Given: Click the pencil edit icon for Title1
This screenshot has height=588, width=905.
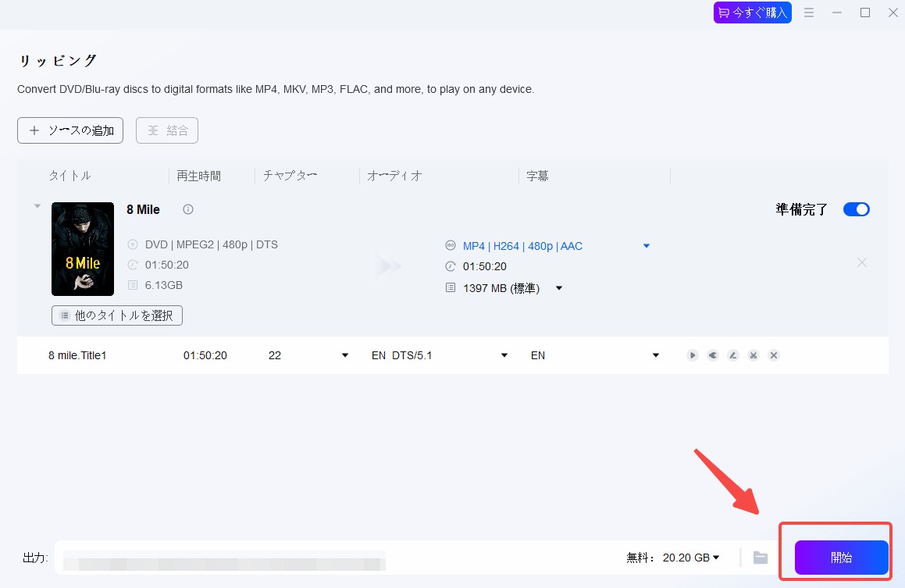Looking at the screenshot, I should pyautogui.click(x=733, y=355).
